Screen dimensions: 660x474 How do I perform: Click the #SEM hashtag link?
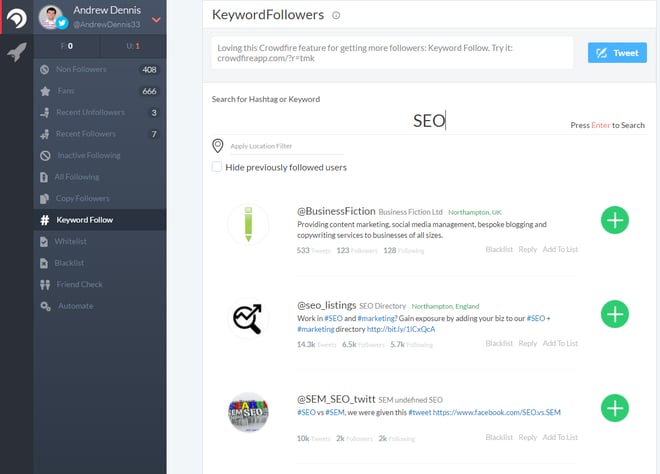click(x=335, y=412)
